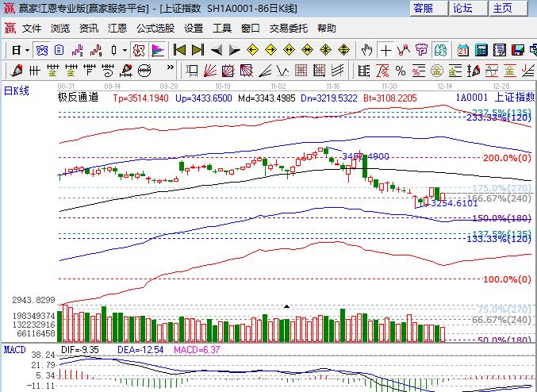Jump to last bar with skip-end arrow
The width and height of the screenshot is (537, 392).
point(198,50)
